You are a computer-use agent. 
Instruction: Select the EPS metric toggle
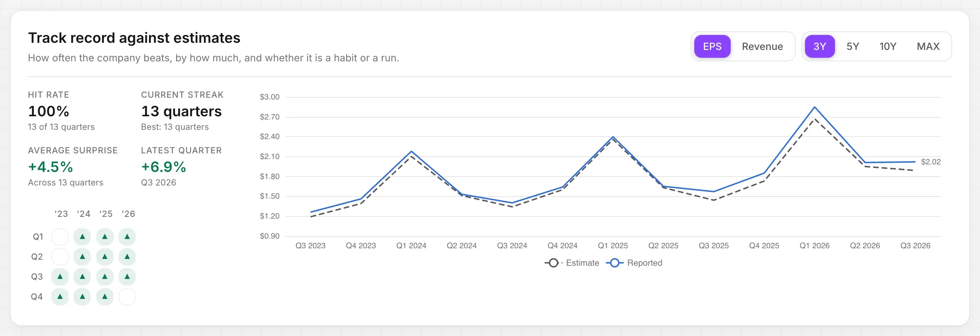pos(712,46)
